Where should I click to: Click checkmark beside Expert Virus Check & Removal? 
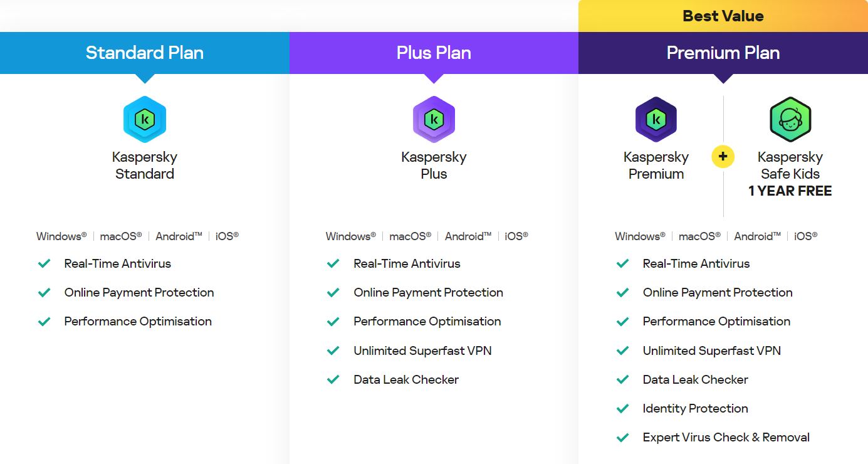point(622,437)
